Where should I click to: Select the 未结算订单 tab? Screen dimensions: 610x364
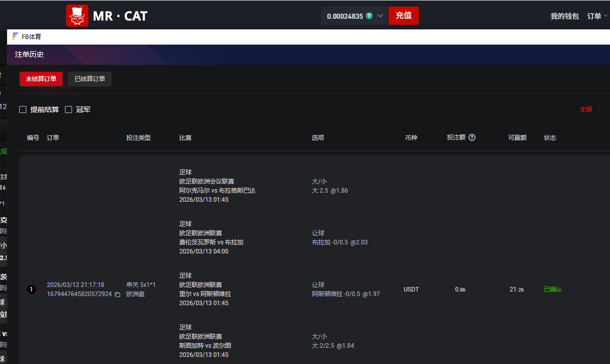tap(41, 79)
